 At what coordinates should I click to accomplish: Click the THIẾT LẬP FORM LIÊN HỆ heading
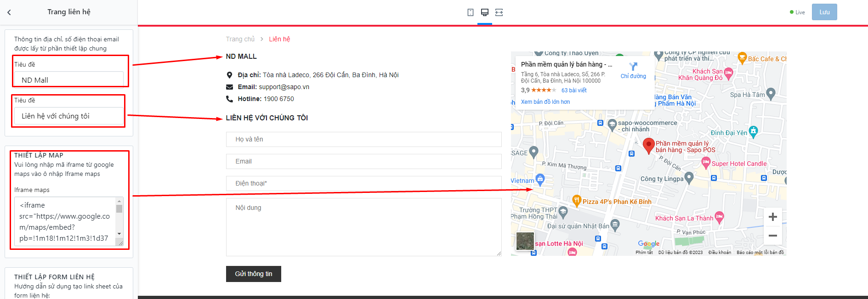coord(54,277)
